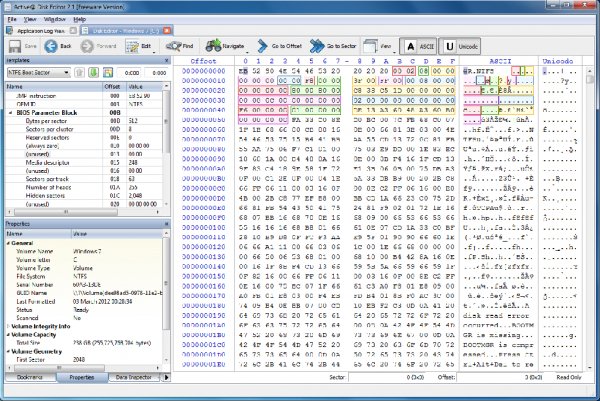This screenshot has height=401, width=600.
Task: Click the Navigate binoculars icon
Action: [x=213, y=46]
